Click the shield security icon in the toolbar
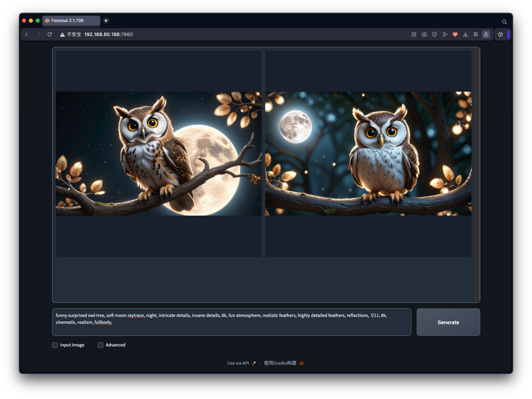 point(434,34)
